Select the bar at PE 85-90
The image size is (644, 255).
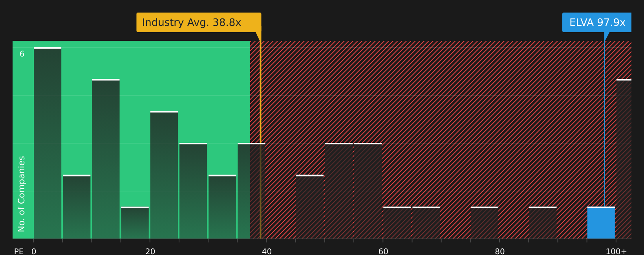[543, 223]
